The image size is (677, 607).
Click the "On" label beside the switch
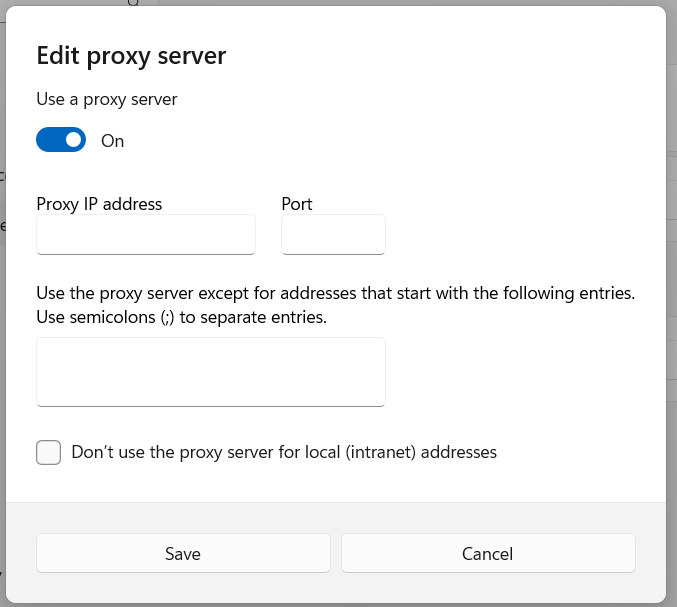point(113,141)
